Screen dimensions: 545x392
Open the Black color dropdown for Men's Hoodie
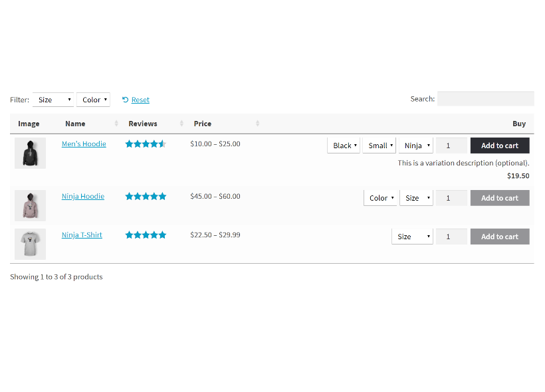pyautogui.click(x=343, y=145)
